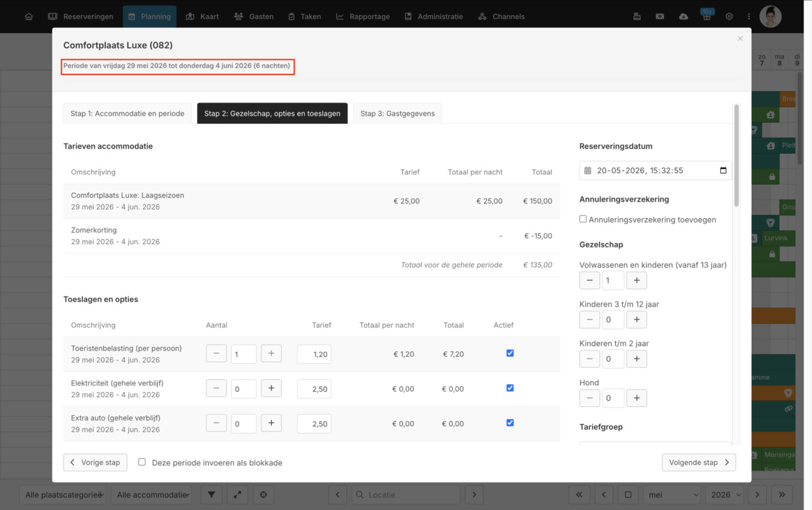Enable Annuleringsverzekering toevoegen checkbox
This screenshot has width=812, height=510.
pos(583,219)
